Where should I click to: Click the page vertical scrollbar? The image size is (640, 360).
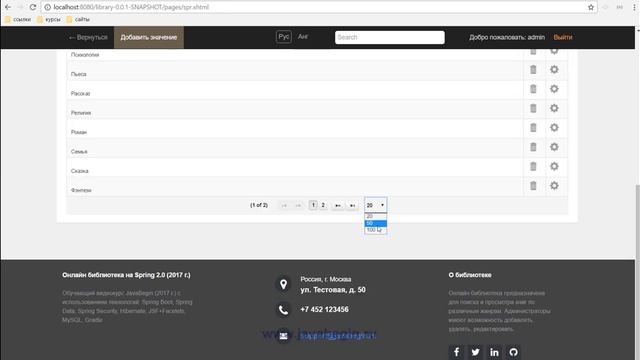(638, 269)
